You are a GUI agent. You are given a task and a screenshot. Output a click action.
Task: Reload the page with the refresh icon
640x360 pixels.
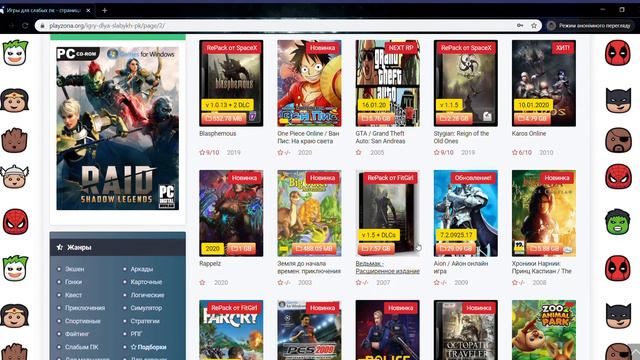pos(25,25)
